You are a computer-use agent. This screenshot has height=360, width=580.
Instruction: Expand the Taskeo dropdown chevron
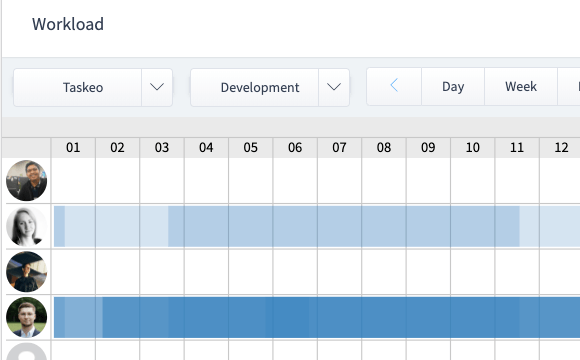(x=157, y=87)
